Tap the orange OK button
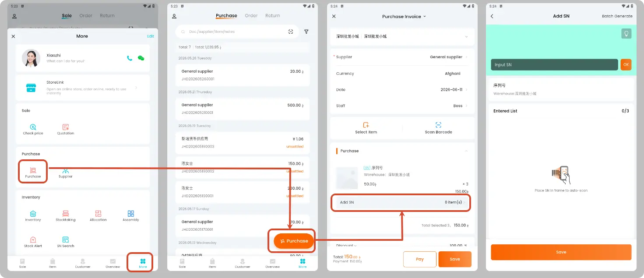644x278 pixels. [626, 65]
